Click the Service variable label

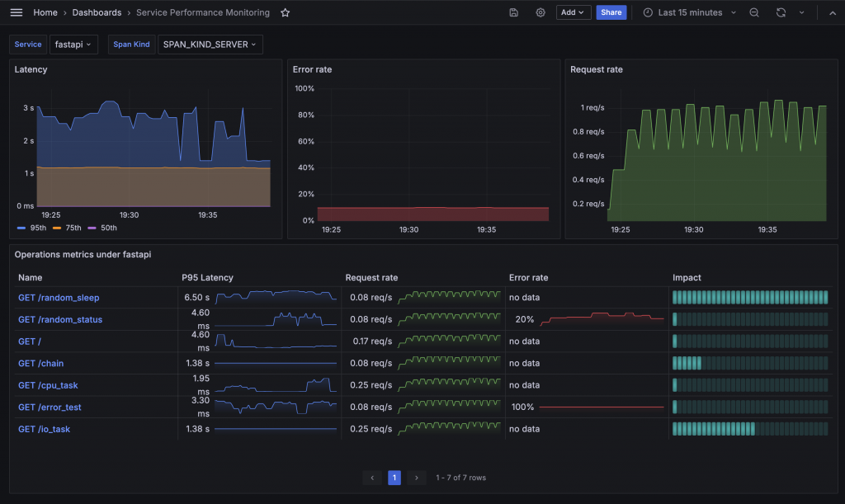pos(28,45)
